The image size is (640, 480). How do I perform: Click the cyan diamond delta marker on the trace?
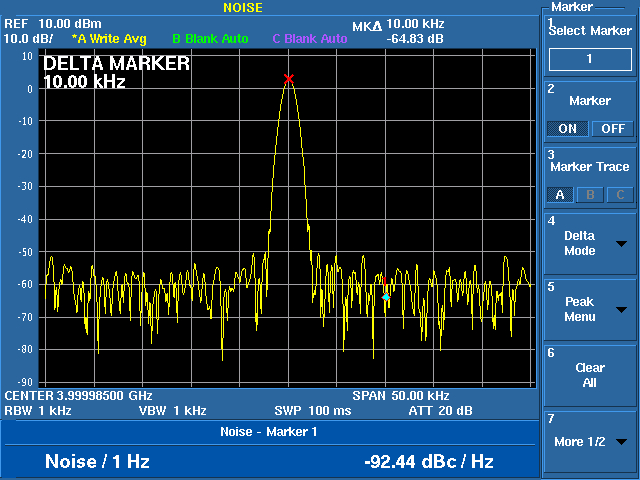tap(386, 297)
